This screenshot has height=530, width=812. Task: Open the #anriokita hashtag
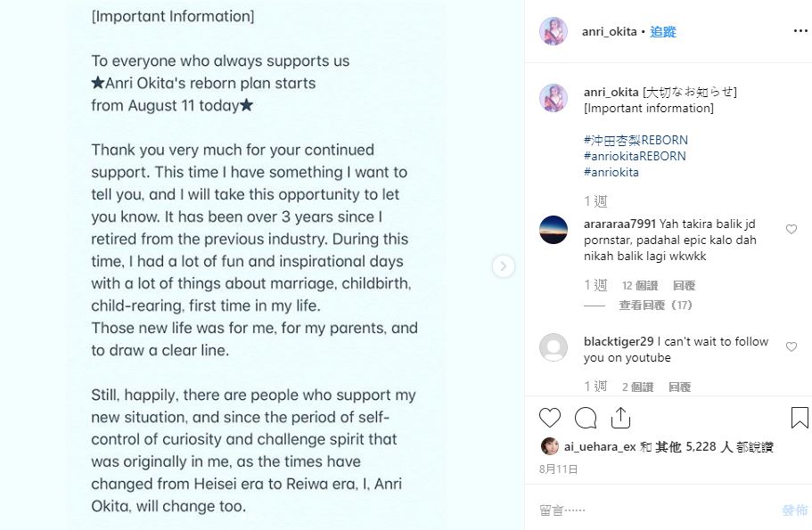point(611,172)
